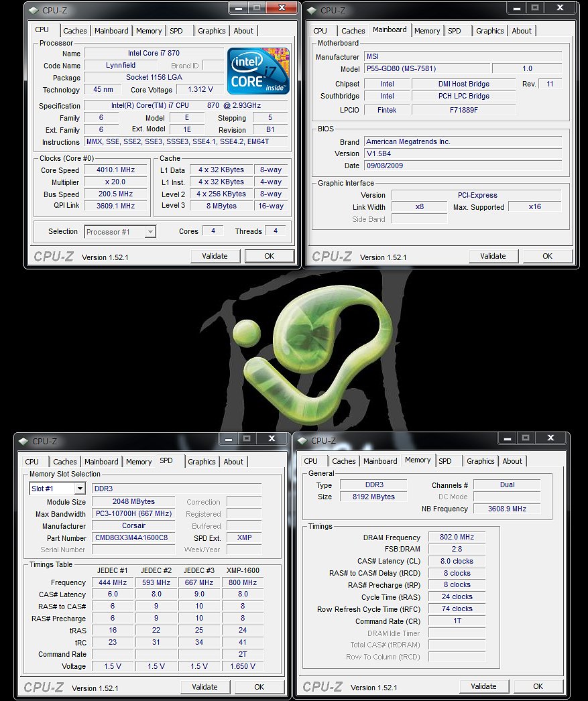This screenshot has height=701, width=588.
Task: Switch to CPU tab in Memory window
Action: [x=311, y=461]
